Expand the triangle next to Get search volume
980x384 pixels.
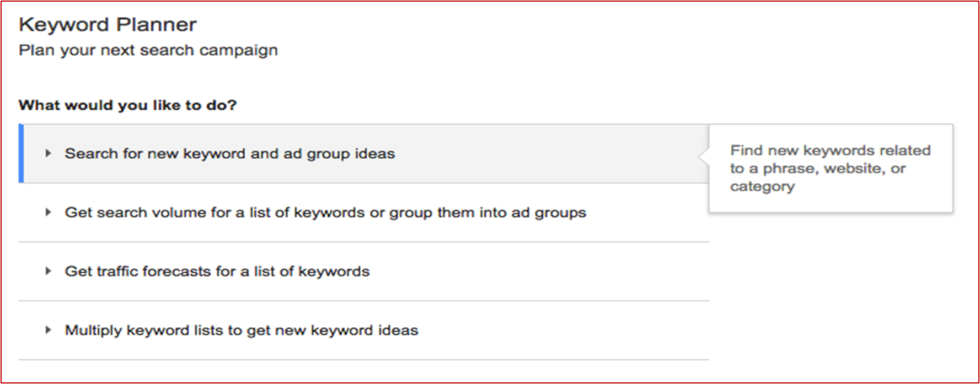pos(48,212)
